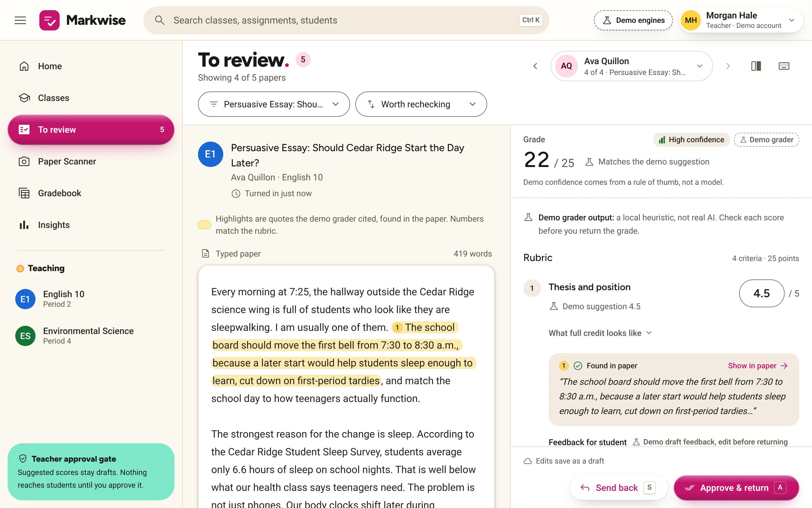The image size is (812, 508).
Task: Click the Markwise logo icon
Action: pos(49,20)
